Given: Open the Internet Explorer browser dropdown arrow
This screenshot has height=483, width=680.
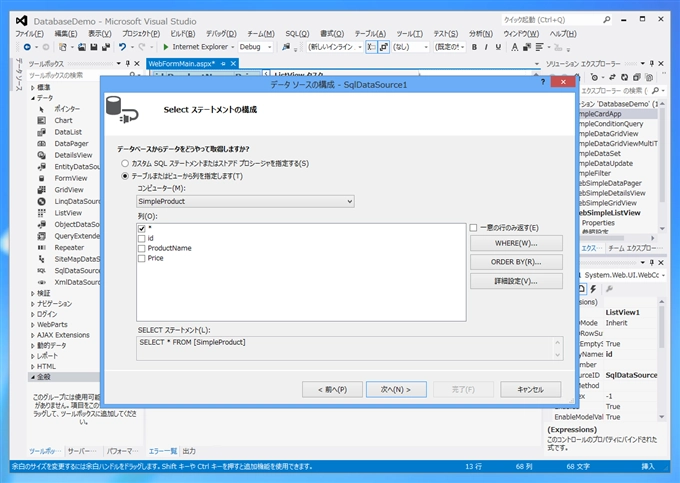Looking at the screenshot, I should (x=233, y=47).
